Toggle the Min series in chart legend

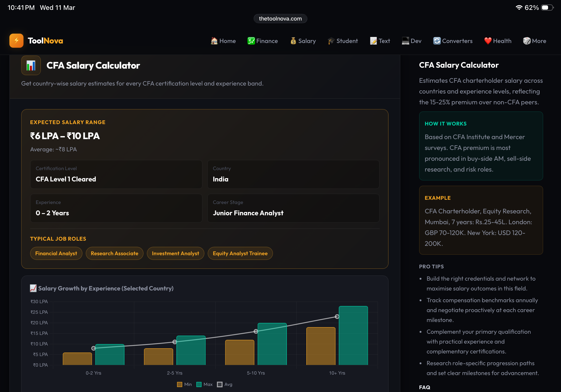point(184,384)
